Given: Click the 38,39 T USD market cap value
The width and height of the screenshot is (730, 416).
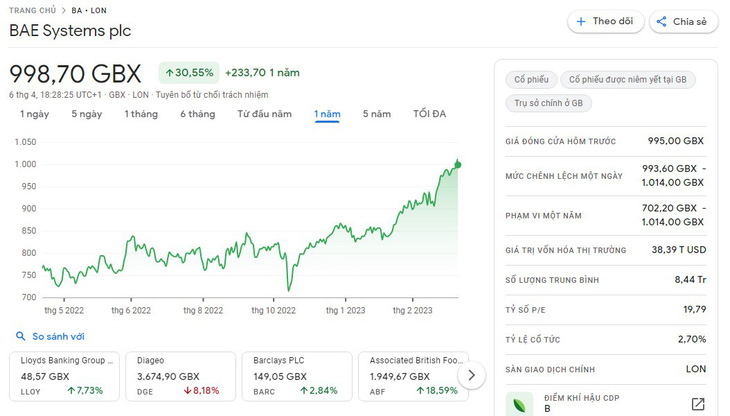Looking at the screenshot, I should 679,250.
